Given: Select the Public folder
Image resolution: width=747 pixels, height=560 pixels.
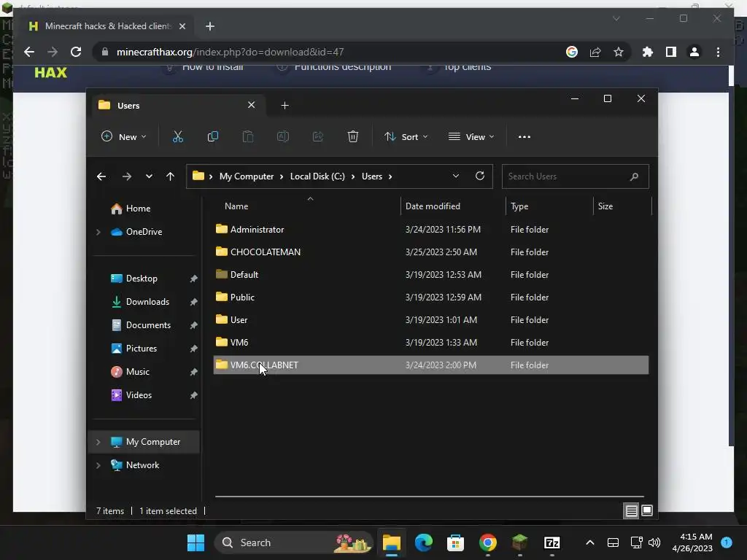Looking at the screenshot, I should coord(431,297).
